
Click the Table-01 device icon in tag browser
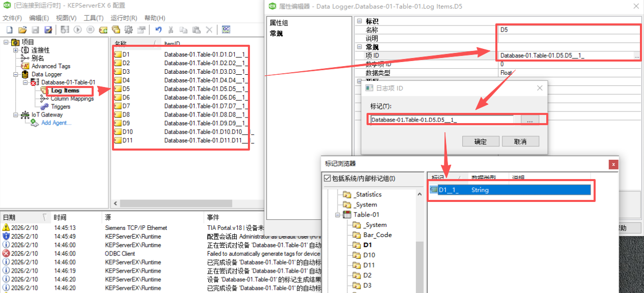347,215
